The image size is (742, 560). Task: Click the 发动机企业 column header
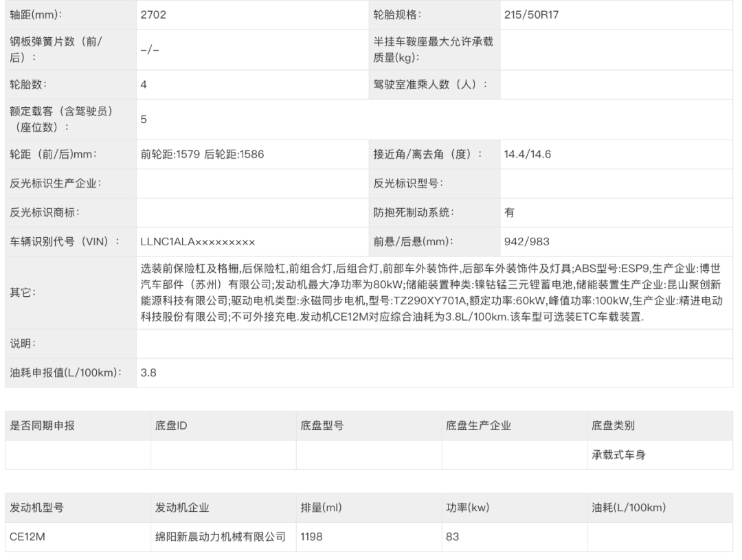(181, 508)
